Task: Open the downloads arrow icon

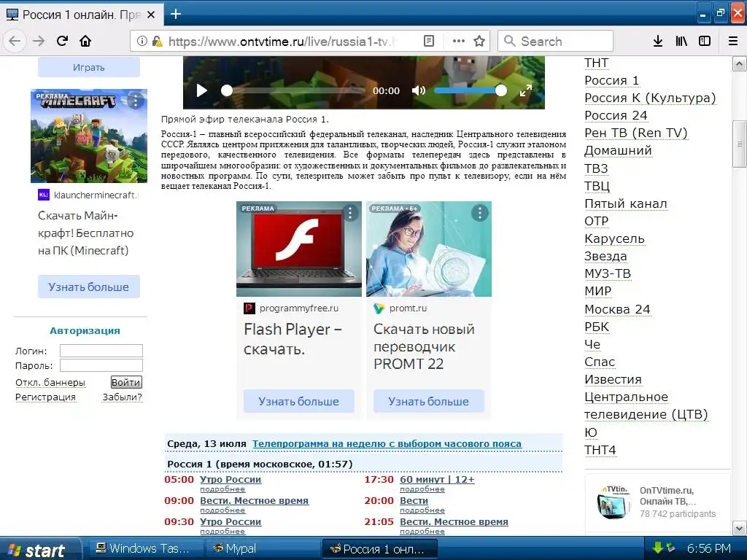Action: coord(658,42)
